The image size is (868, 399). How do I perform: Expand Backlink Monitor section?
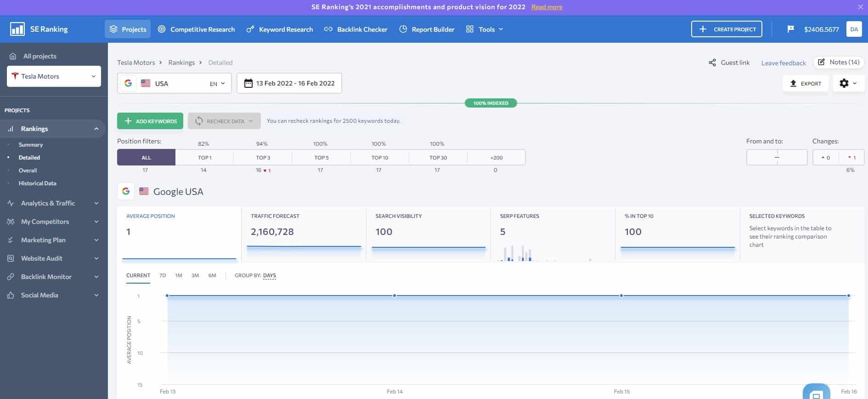[x=53, y=277]
